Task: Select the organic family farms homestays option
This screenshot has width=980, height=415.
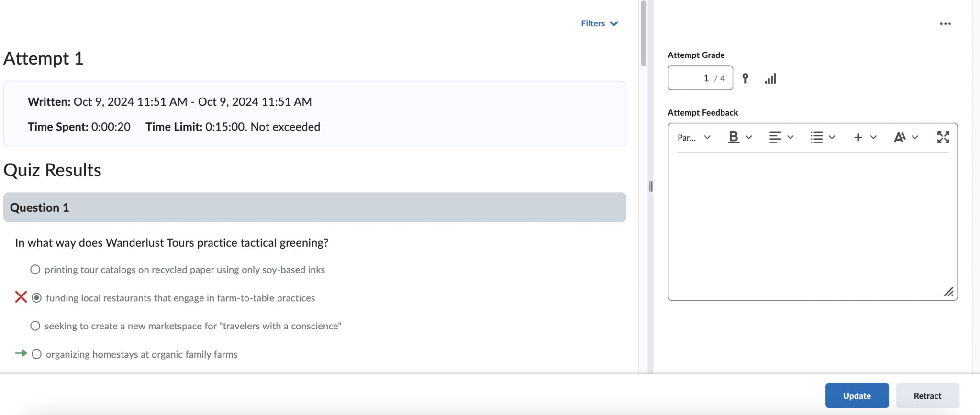Action: 36,354
